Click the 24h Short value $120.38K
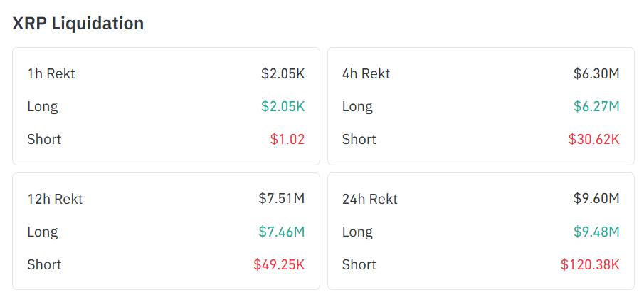The width and height of the screenshot is (644, 300). point(590,264)
